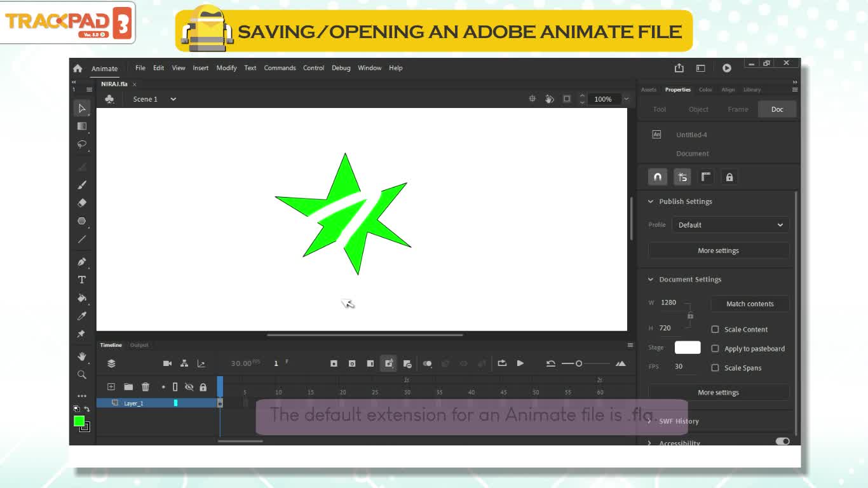Toggle the padlock button in the Properties panel
The width and height of the screenshot is (868, 488).
[x=729, y=177]
